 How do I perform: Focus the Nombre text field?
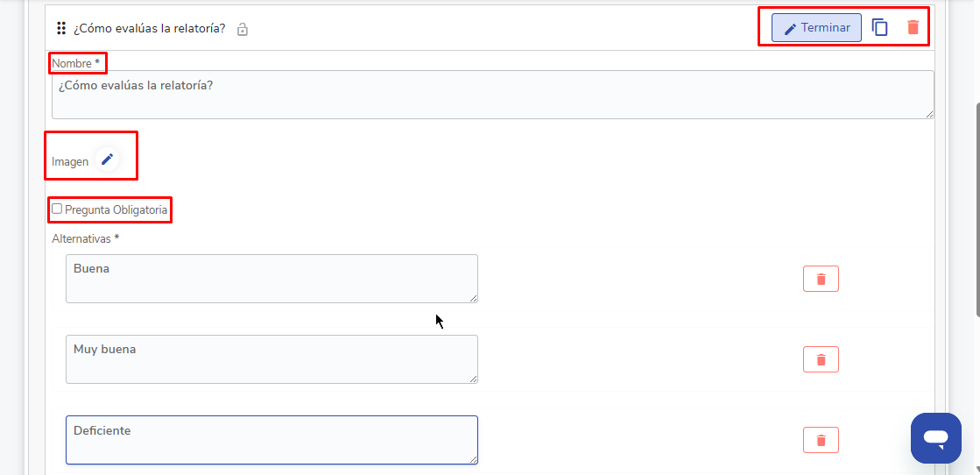coord(492,94)
